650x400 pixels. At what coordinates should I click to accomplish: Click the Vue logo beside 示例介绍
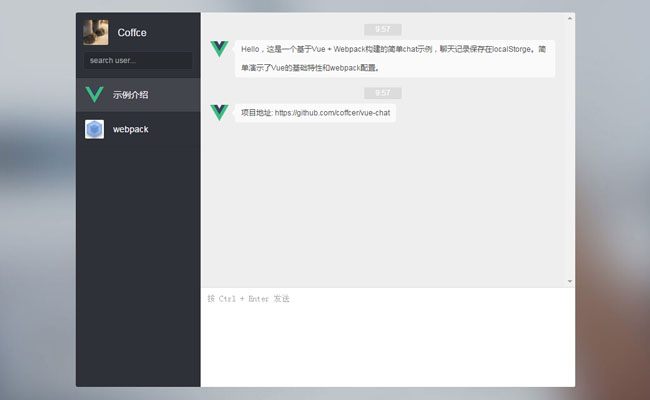coord(95,95)
